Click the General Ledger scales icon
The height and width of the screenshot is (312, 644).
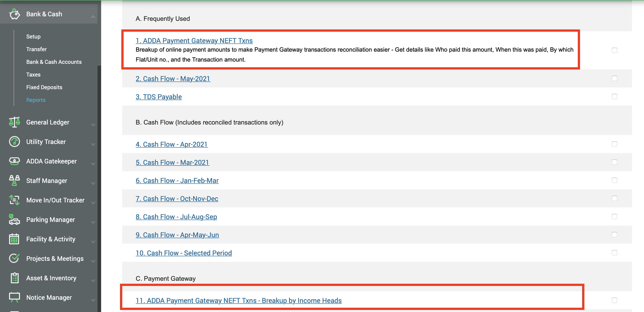(15, 122)
